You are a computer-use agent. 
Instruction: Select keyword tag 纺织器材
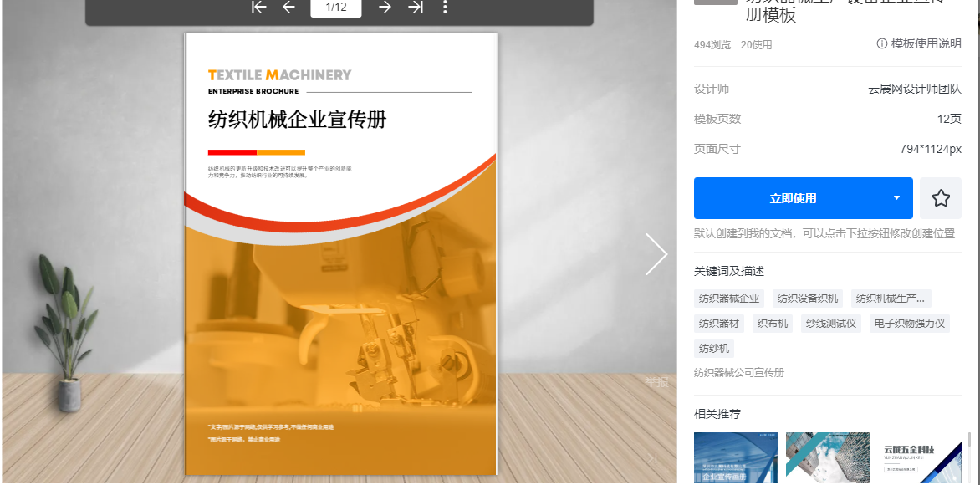[x=719, y=324]
